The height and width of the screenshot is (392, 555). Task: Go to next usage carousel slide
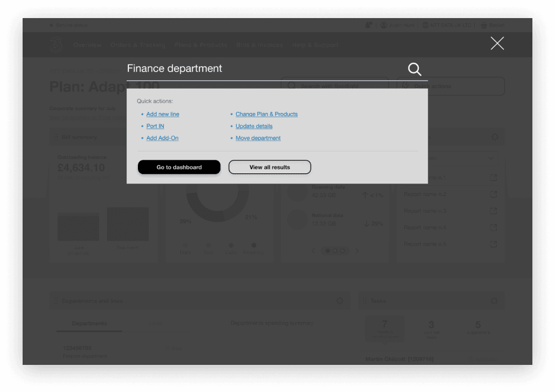pos(357,251)
